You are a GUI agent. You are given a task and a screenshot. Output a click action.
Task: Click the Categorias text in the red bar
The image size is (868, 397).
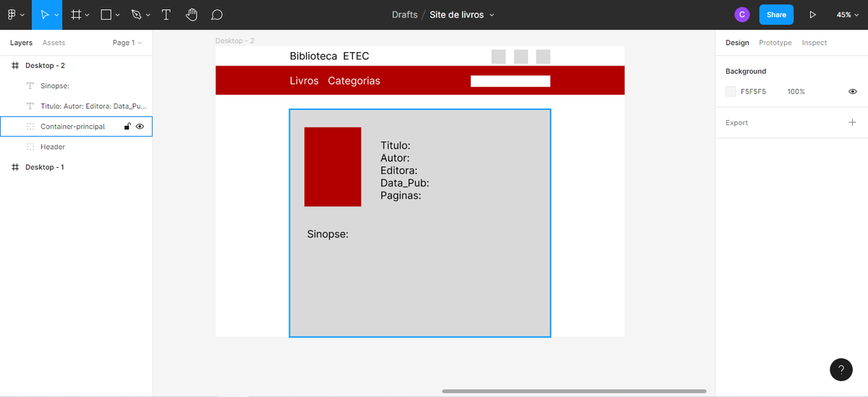pos(354,81)
